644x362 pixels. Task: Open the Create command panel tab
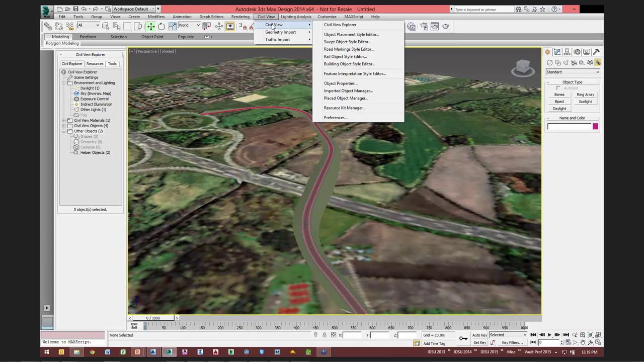(548, 52)
